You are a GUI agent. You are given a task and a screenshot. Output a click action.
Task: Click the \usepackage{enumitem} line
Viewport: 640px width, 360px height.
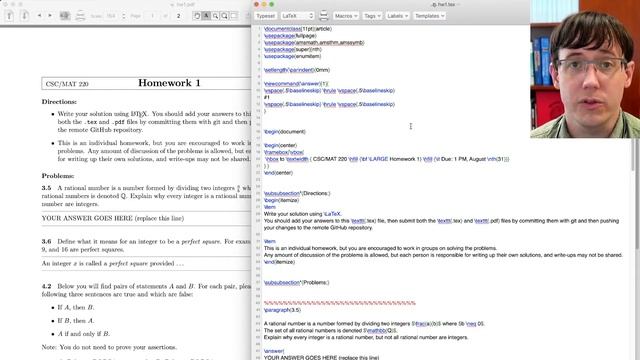(x=292, y=56)
